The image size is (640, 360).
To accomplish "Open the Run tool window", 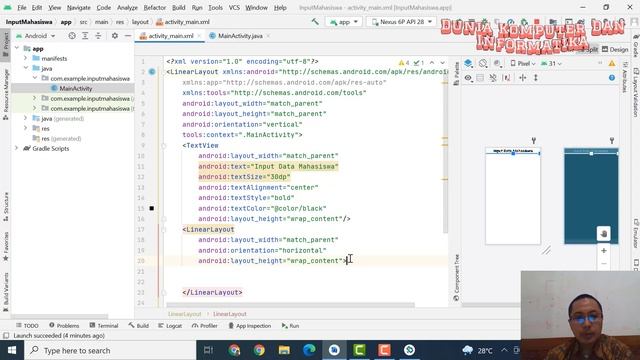I will coord(290,326).
